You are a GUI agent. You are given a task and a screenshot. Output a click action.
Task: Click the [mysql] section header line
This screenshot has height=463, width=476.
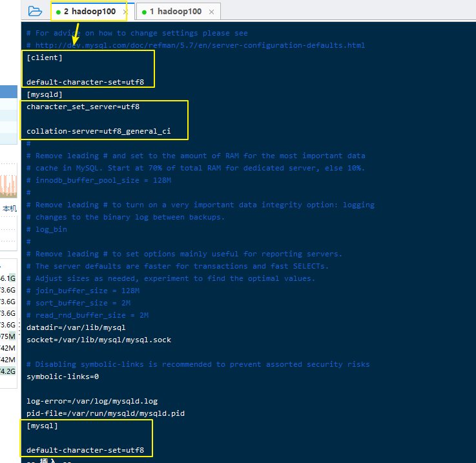(42, 426)
